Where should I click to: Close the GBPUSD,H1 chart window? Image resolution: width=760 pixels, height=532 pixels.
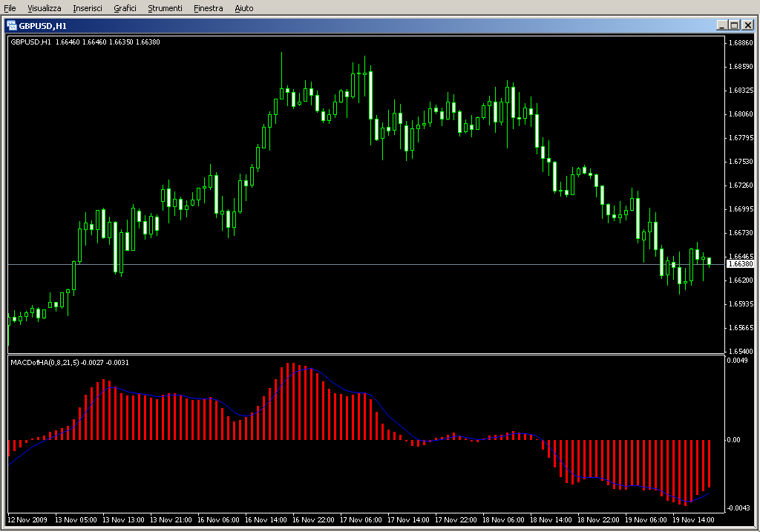pos(748,25)
